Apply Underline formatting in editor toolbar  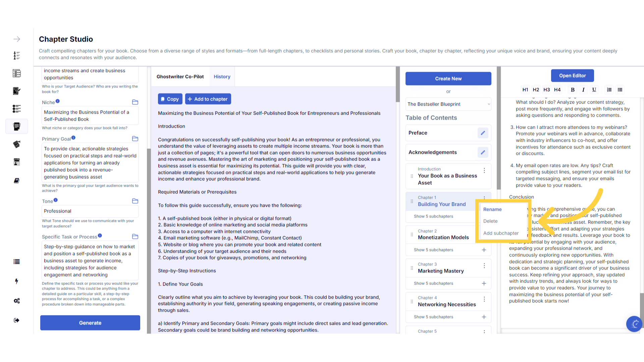pos(594,89)
